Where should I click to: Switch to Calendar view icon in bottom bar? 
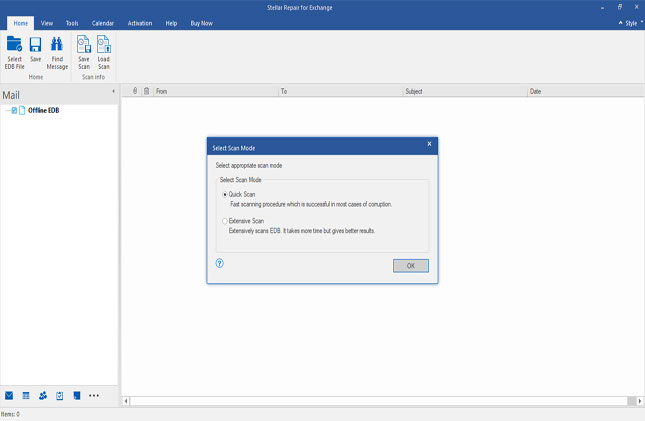click(x=26, y=395)
